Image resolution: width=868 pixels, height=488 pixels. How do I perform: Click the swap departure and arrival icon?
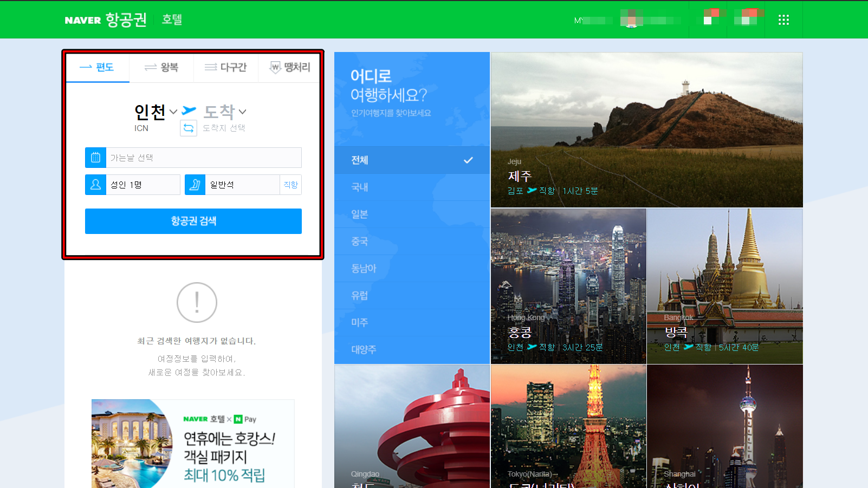point(188,128)
